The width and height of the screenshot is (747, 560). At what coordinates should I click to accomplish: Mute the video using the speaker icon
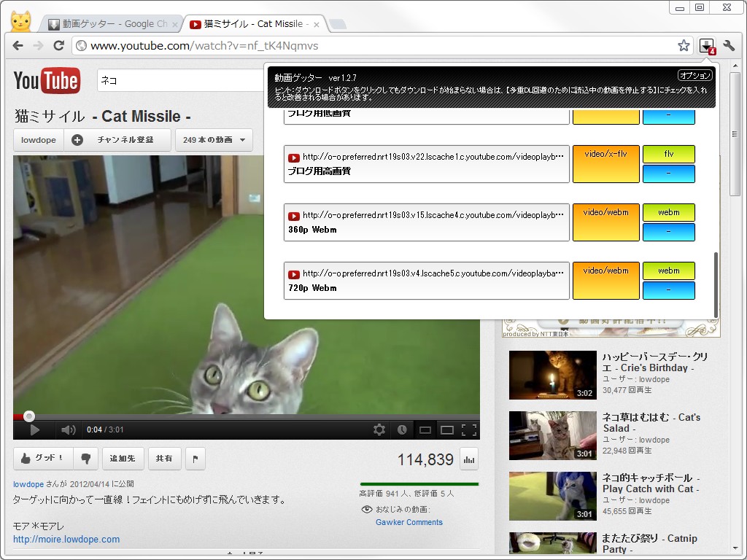tap(68, 430)
